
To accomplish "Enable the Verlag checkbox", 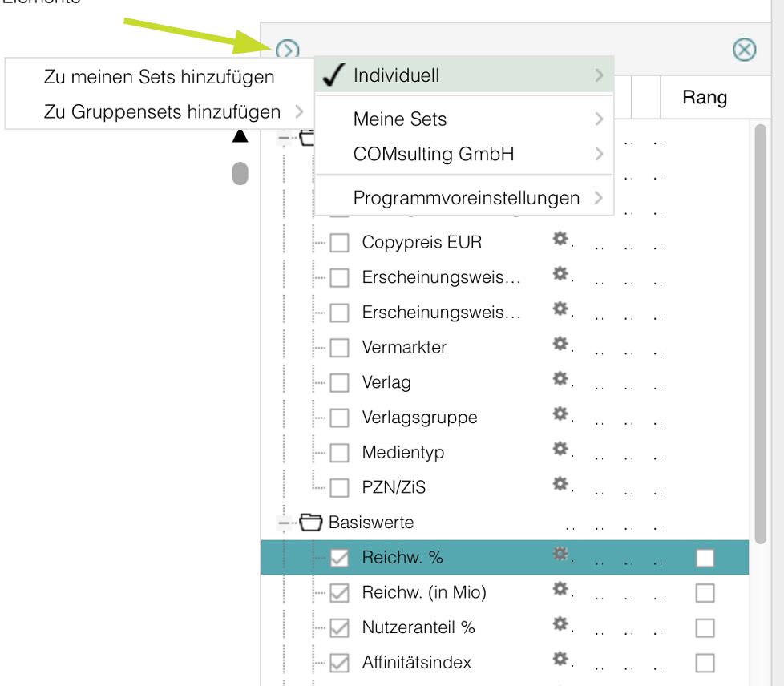I will [x=340, y=383].
